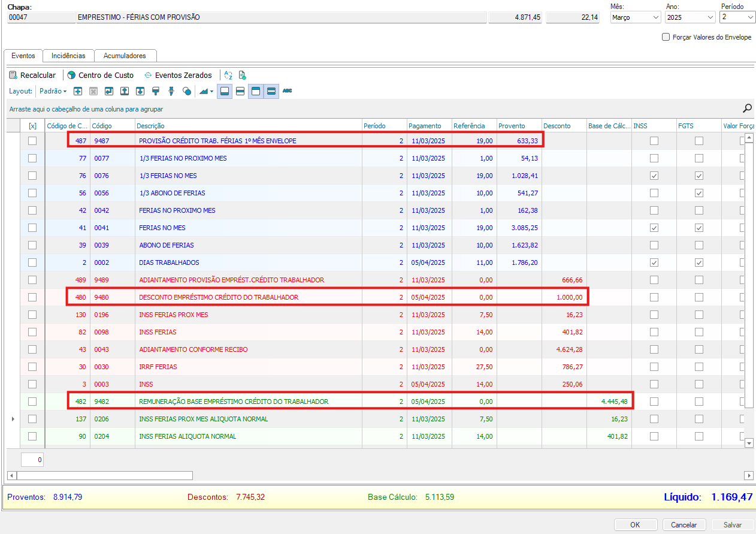The width and height of the screenshot is (756, 534).
Task: Click the greyed-out delete layout X icon
Action: pyautogui.click(x=93, y=91)
